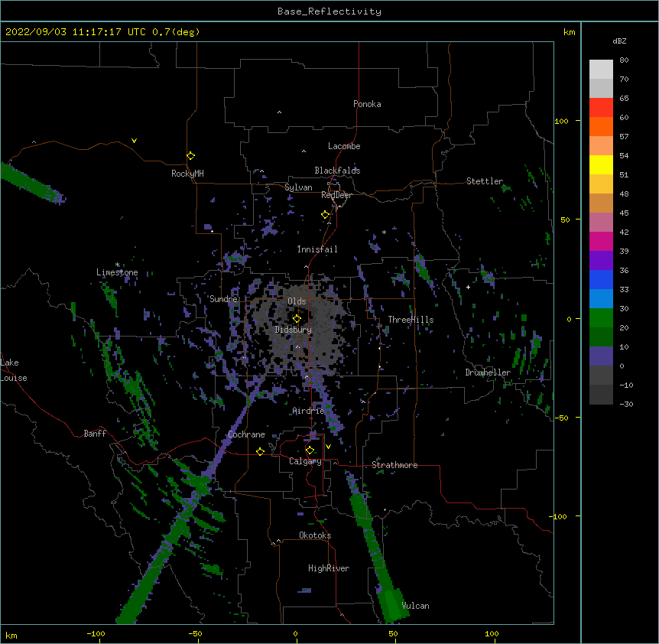Screen dimensions: 659x644
Task: Select the Okotoks label
Action: click(x=315, y=535)
